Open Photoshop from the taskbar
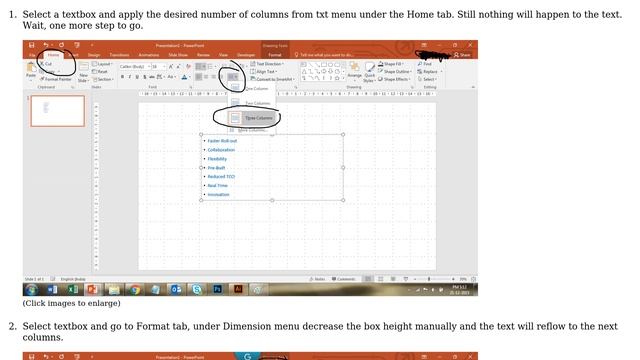The width and height of the screenshot is (640, 360). (x=218, y=289)
